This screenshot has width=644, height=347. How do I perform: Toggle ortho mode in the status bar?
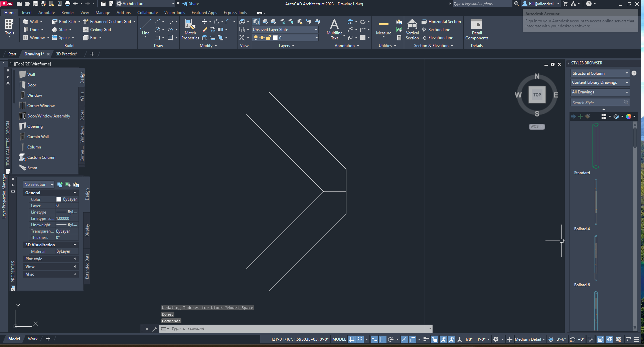point(383,339)
